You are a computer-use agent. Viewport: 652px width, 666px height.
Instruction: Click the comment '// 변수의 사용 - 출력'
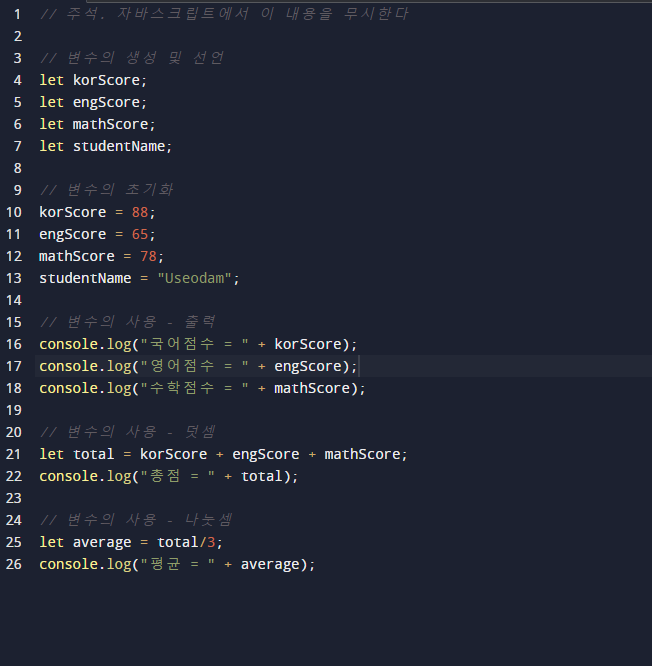click(x=127, y=322)
